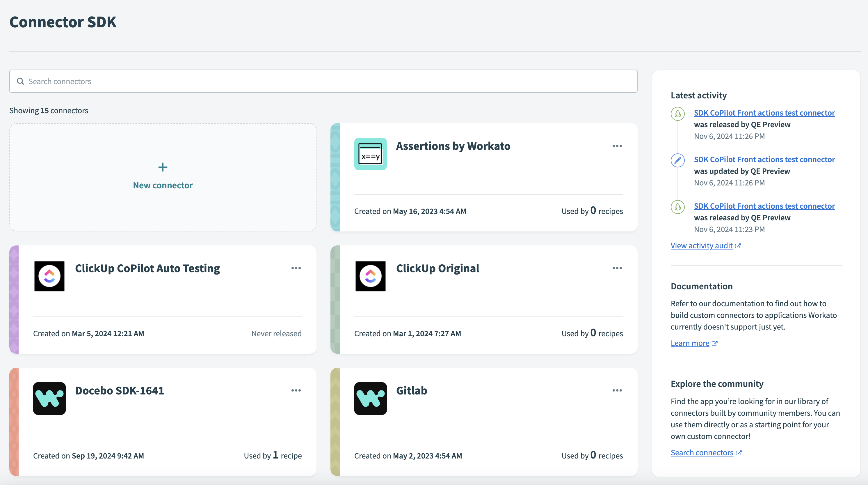Open the Search connectors community link

point(702,452)
